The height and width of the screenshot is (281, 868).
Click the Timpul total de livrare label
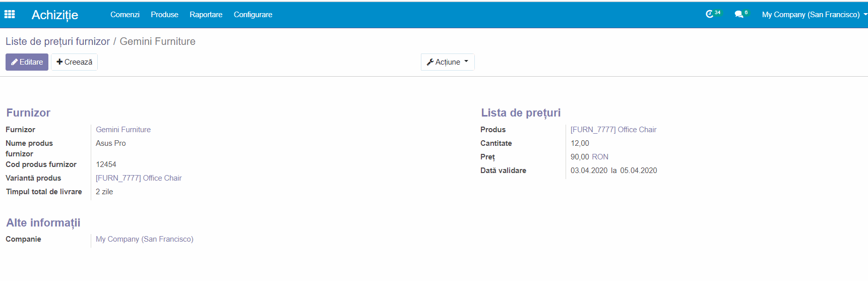tap(44, 192)
